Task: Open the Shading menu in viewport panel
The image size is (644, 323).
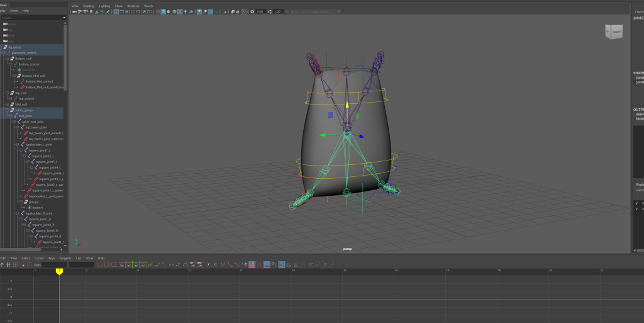Action: pos(89,6)
